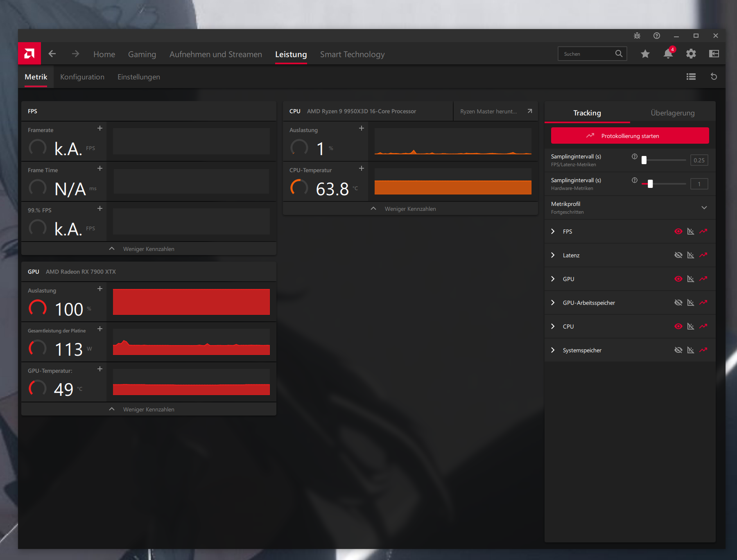This screenshot has width=737, height=560.
Task: Toggle chart icon in CPU row
Action: pos(691,326)
